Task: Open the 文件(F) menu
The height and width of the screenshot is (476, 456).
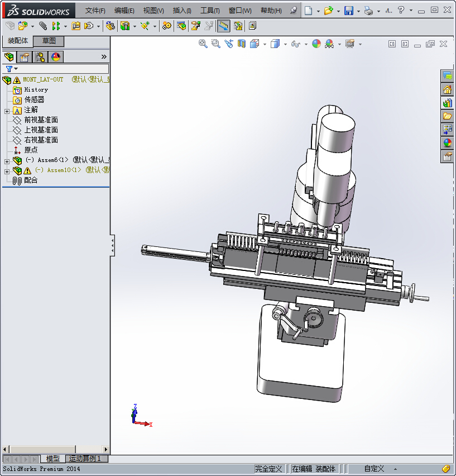Action: click(x=95, y=11)
